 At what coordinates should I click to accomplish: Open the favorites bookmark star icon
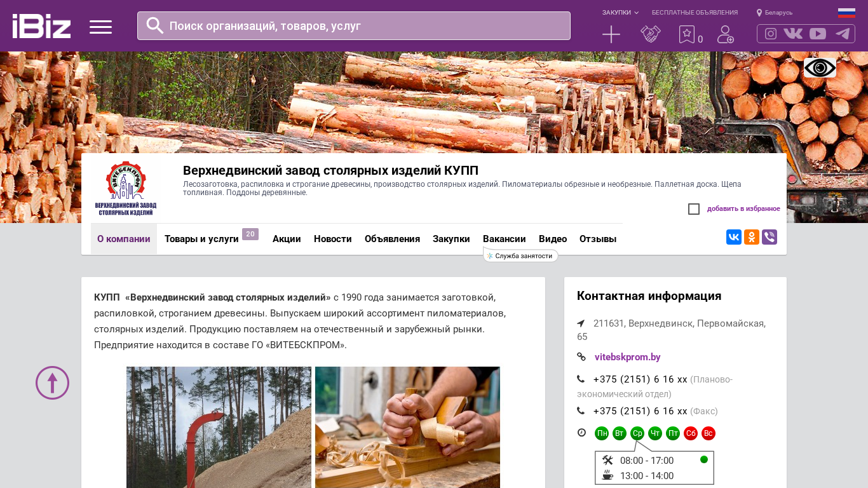(686, 34)
